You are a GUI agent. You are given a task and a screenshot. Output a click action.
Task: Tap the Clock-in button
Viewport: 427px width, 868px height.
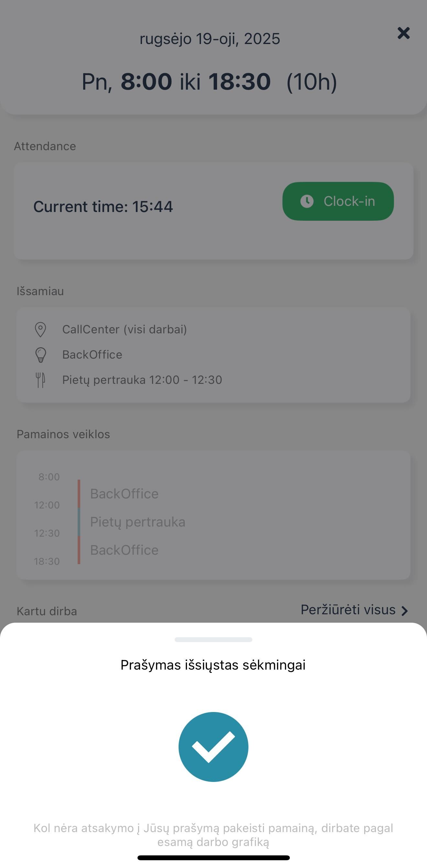pos(338,201)
